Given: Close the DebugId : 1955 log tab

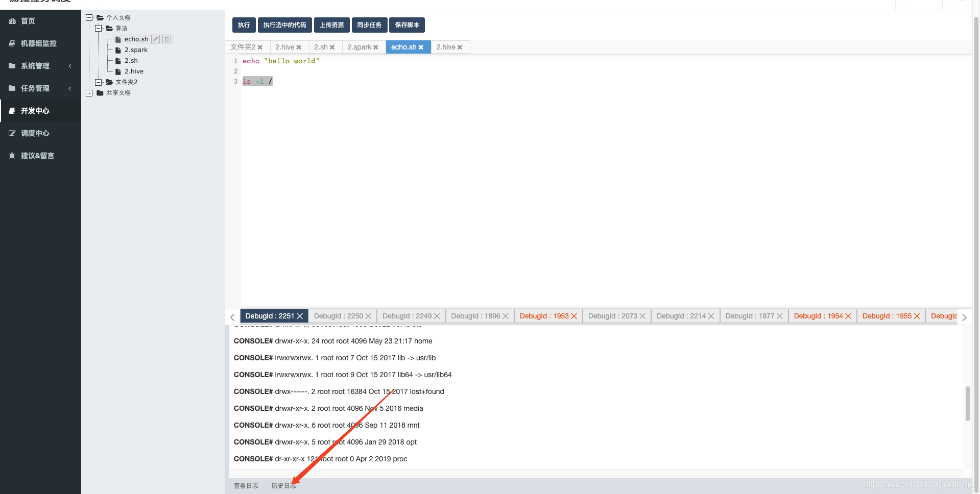Looking at the screenshot, I should [x=917, y=316].
